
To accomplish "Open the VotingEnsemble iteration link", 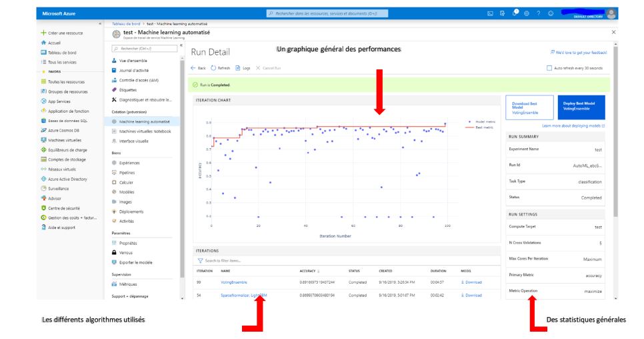I will [x=234, y=282].
